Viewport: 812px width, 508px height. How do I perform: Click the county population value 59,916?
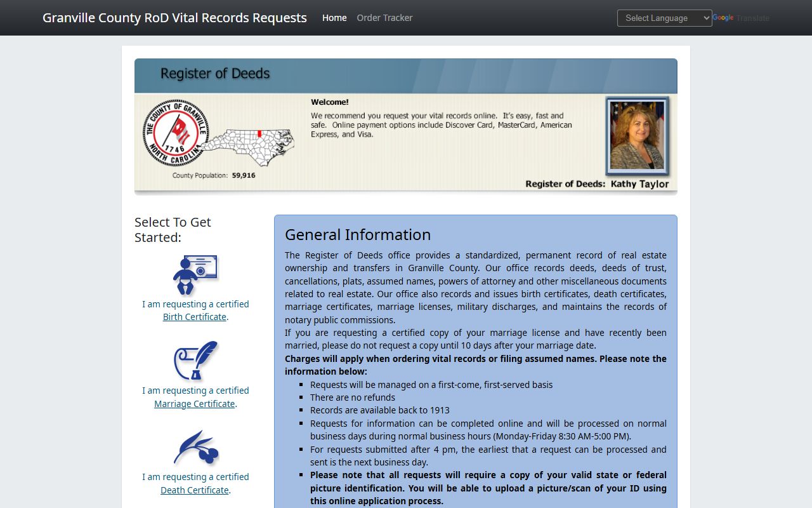244,175
